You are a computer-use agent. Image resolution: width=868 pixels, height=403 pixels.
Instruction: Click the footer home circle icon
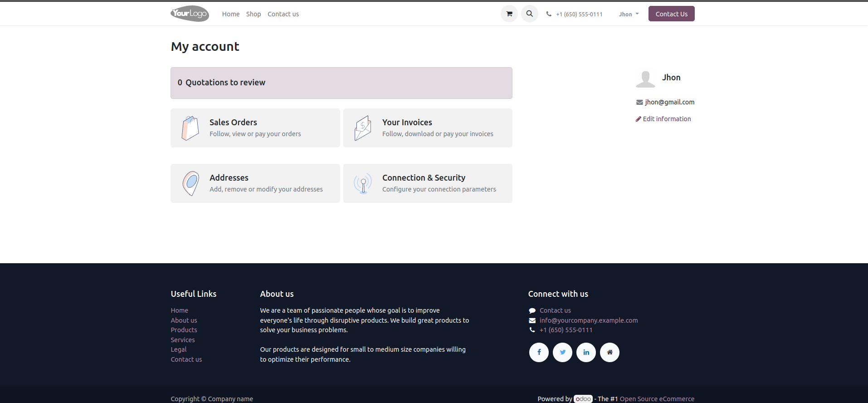[610, 352]
